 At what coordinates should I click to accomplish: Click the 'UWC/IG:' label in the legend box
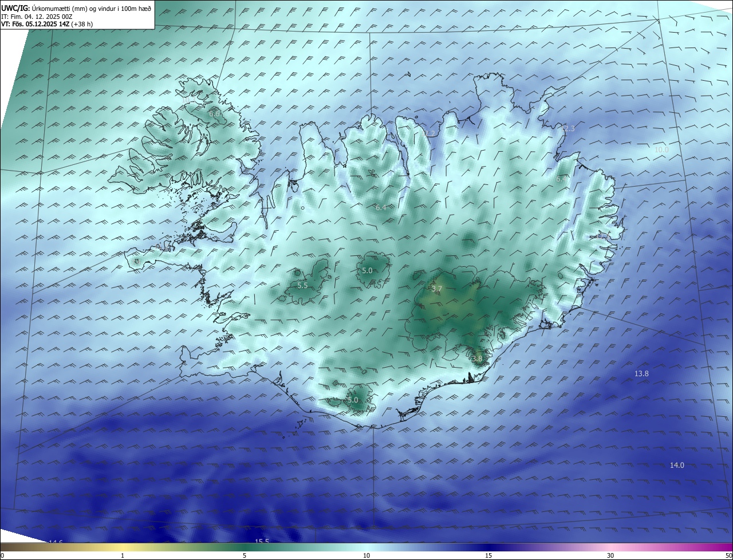point(15,8)
